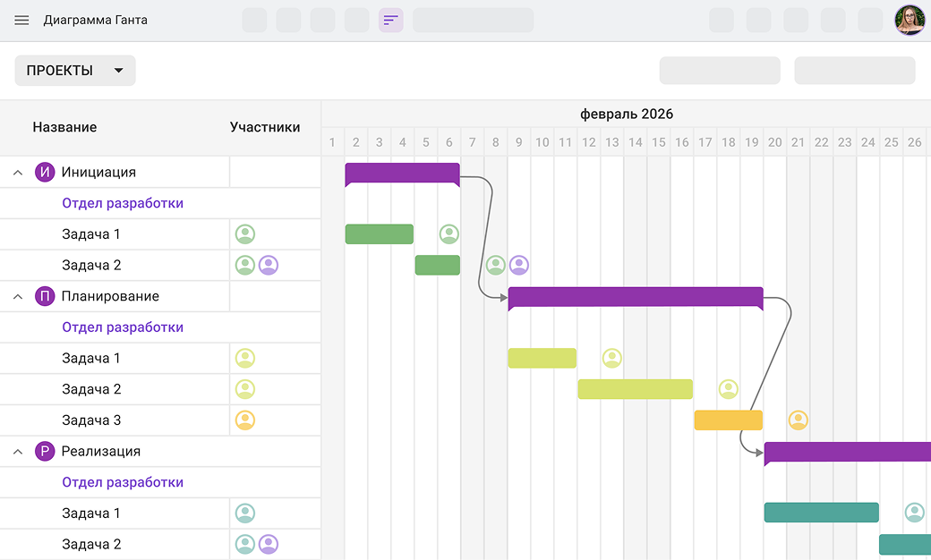The width and height of the screenshot is (931, 560).
Task: Open the user profile avatar
Action: [910, 20]
